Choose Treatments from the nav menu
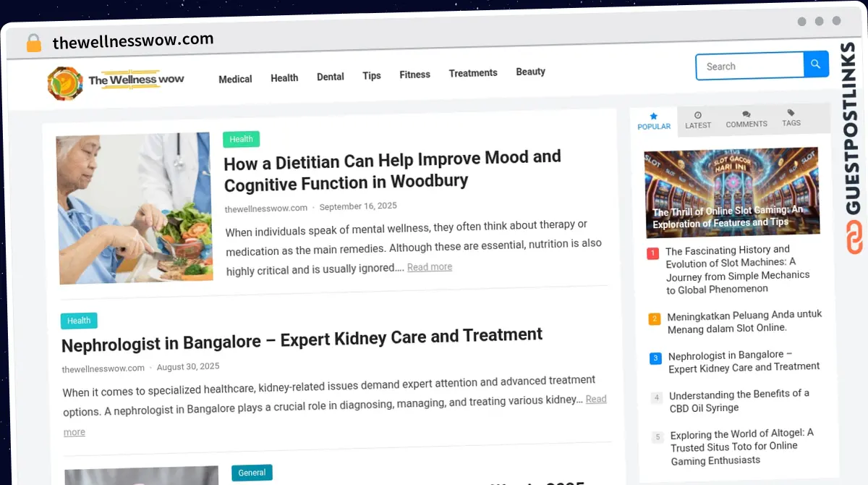The height and width of the screenshot is (485, 868). (x=473, y=73)
